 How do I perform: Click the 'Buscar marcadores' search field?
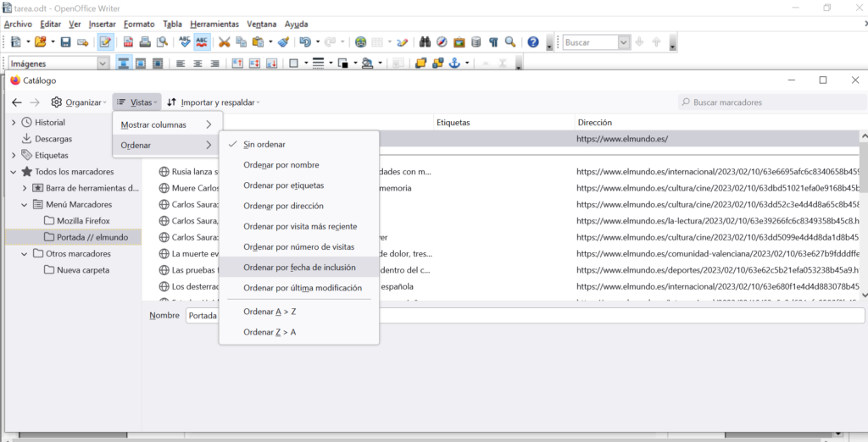[767, 102]
